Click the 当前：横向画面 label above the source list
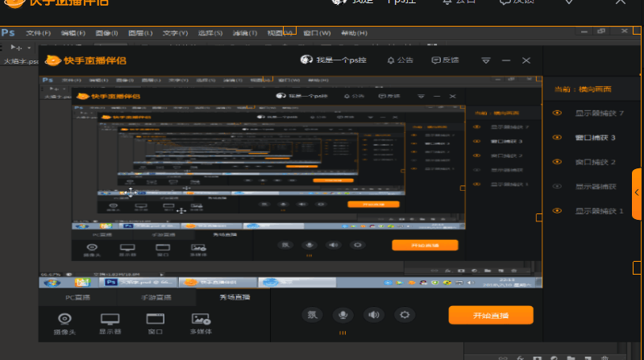Screen dimensions: 644x360 (583, 89)
